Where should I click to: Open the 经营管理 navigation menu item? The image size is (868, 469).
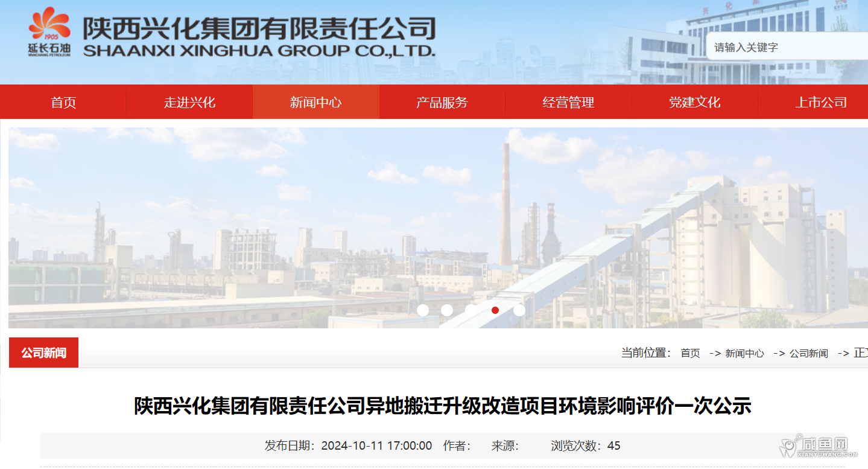(x=568, y=102)
